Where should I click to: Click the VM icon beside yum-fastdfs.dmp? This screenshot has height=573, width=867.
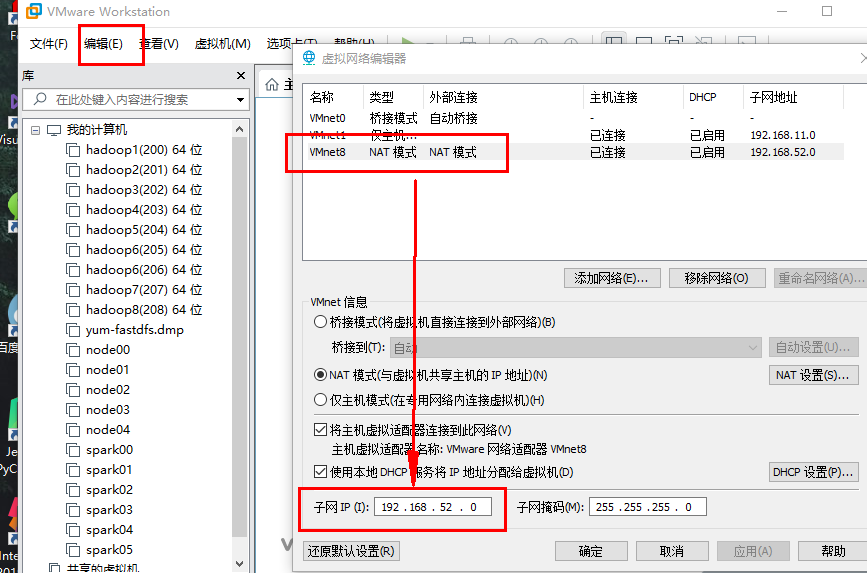73,330
